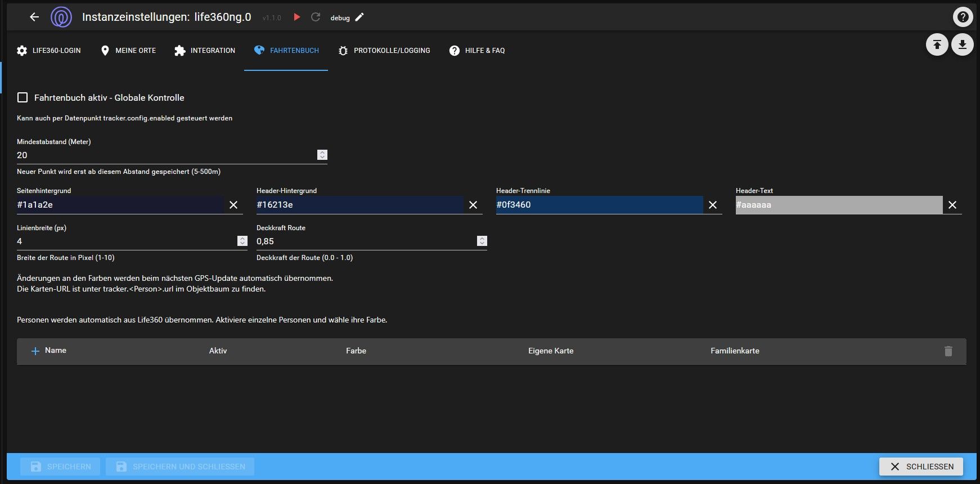
Task: Click trash icon in table header
Action: tap(948, 351)
